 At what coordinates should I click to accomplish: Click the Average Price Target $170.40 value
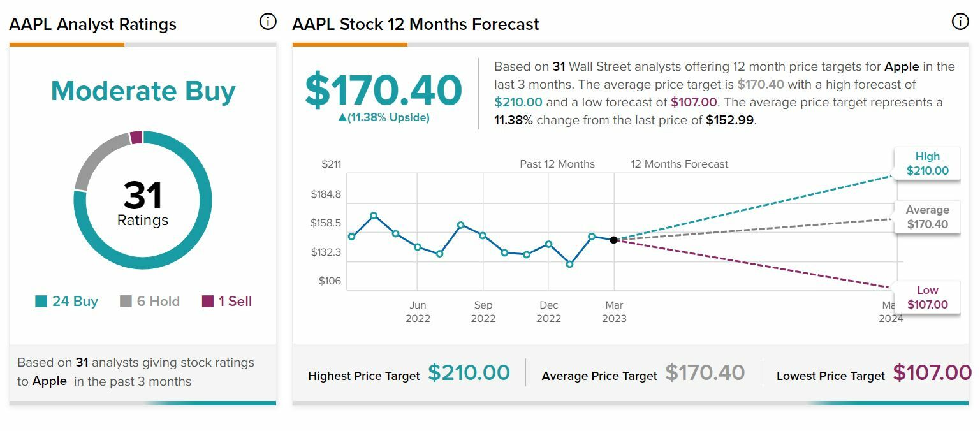[x=705, y=373]
